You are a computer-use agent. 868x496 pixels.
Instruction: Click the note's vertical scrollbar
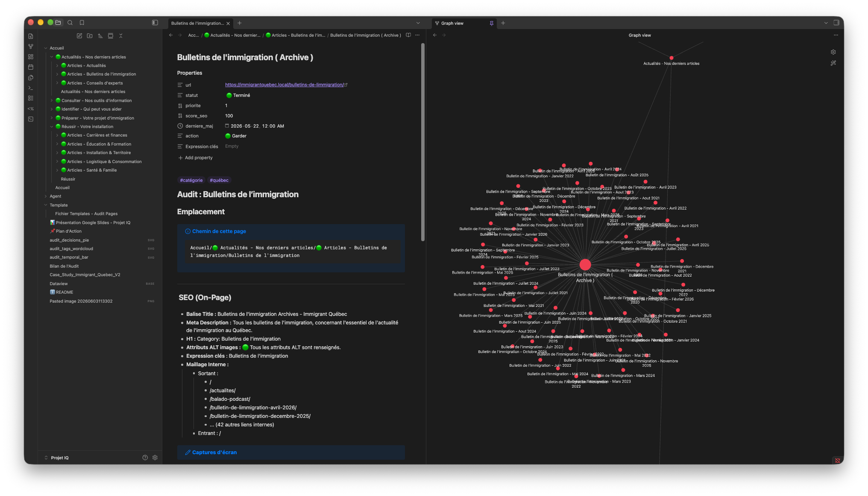[423, 142]
